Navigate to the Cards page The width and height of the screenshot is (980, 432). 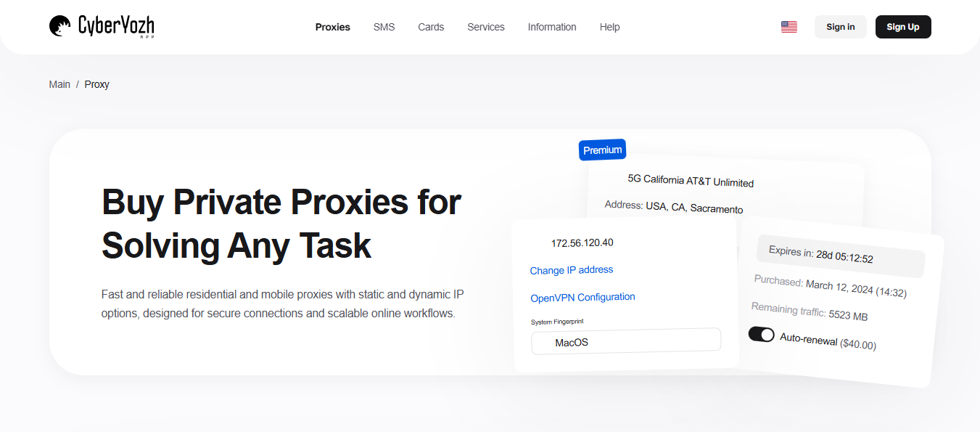point(431,27)
